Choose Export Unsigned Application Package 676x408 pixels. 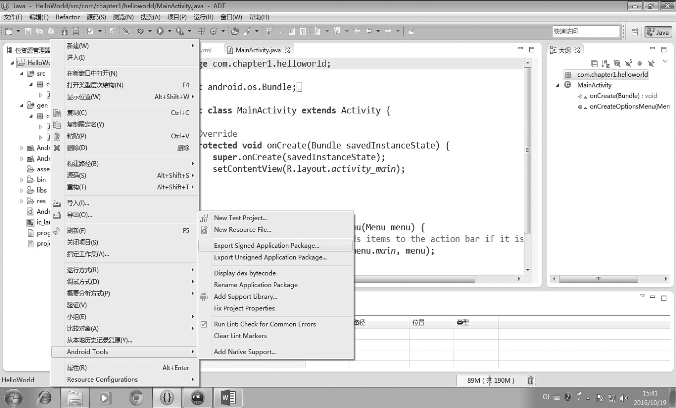tap(270, 257)
